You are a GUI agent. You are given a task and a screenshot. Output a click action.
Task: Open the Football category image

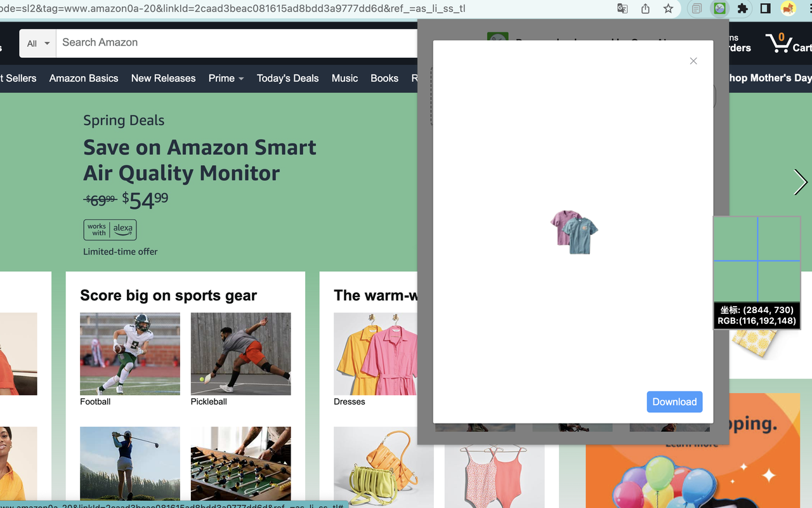[130, 354]
